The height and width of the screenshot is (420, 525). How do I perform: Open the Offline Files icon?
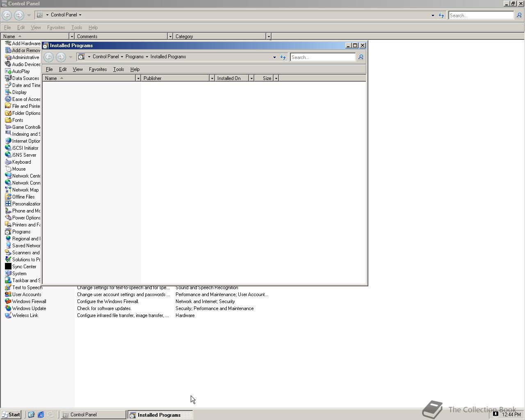pyautogui.click(x=8, y=197)
